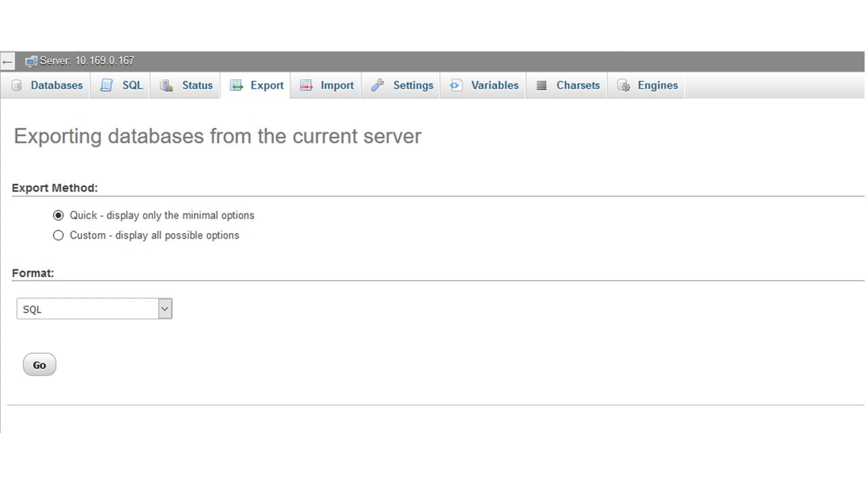Click the SQL document icon
Viewport: 868px width, 488px height.
click(106, 85)
